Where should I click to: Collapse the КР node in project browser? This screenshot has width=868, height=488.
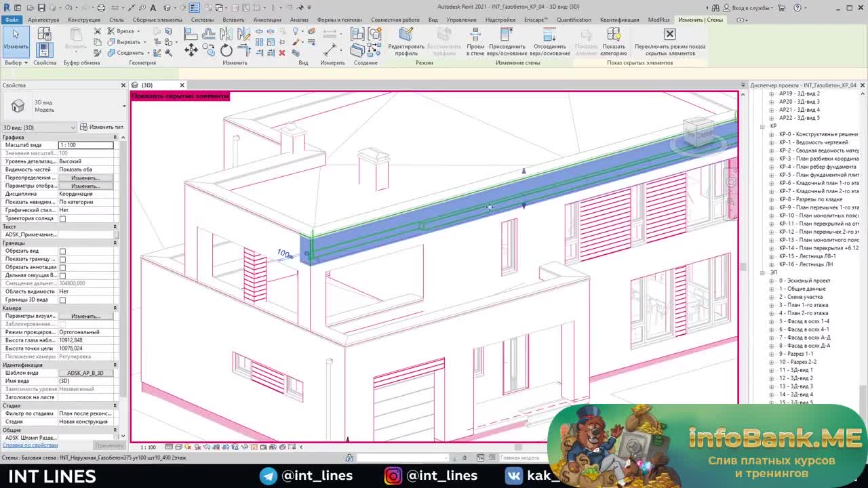pos(763,126)
